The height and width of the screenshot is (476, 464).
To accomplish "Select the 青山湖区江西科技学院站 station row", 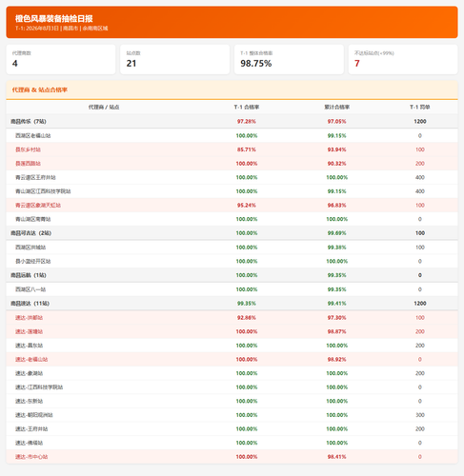I will coord(232,191).
